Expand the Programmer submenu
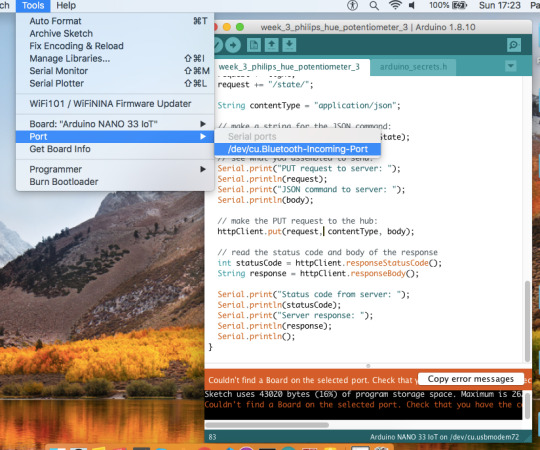 [115, 169]
